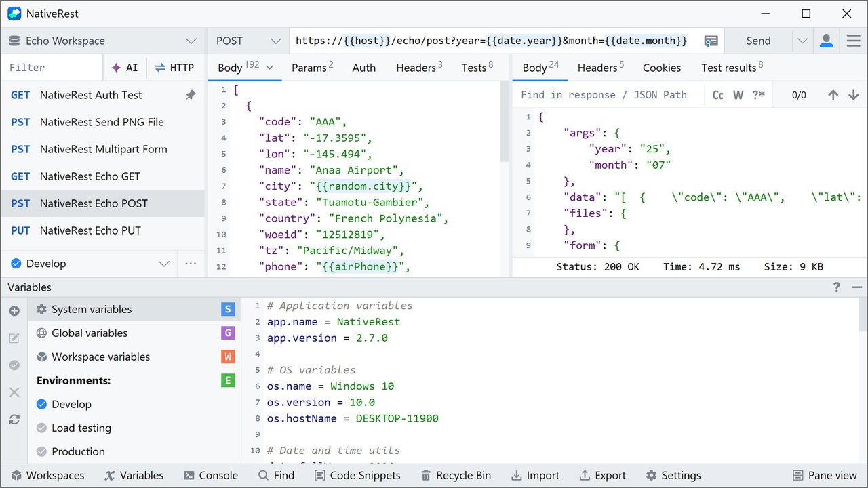The width and height of the screenshot is (868, 488).
Task: Click the user account profile icon
Action: tap(826, 41)
